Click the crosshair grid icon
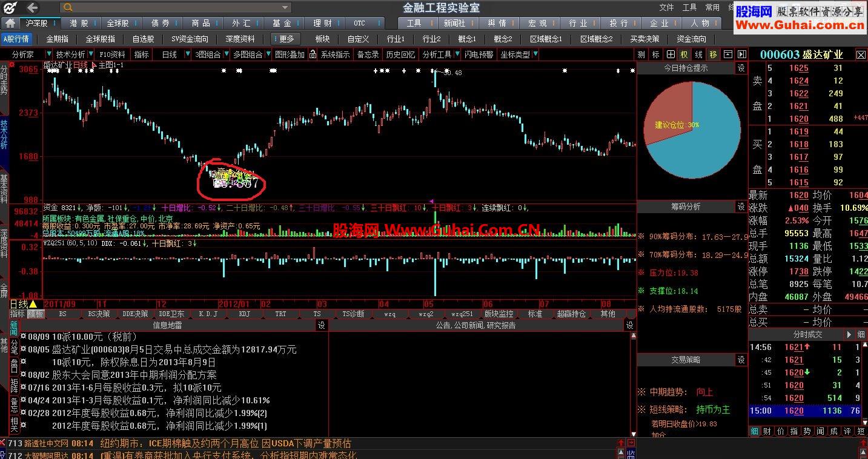 pyautogui.click(x=671, y=54)
